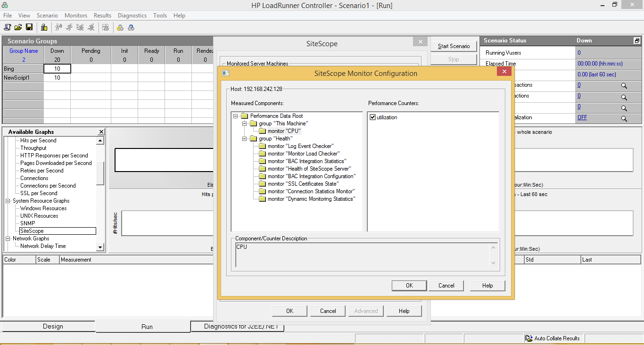Confirm with OK in SiteScope Monitor Configuration
This screenshot has width=644, height=345.
pos(409,285)
